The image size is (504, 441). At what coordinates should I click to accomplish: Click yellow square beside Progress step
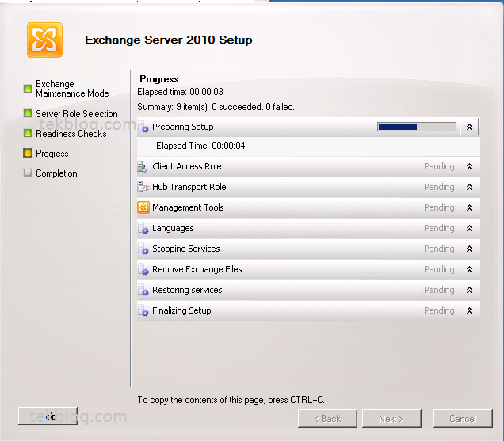28,153
